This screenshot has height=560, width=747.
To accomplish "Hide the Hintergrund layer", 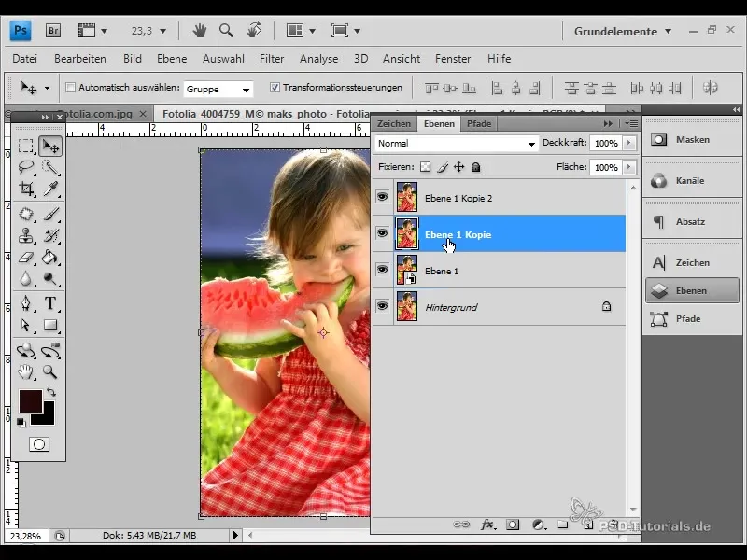I will click(382, 306).
